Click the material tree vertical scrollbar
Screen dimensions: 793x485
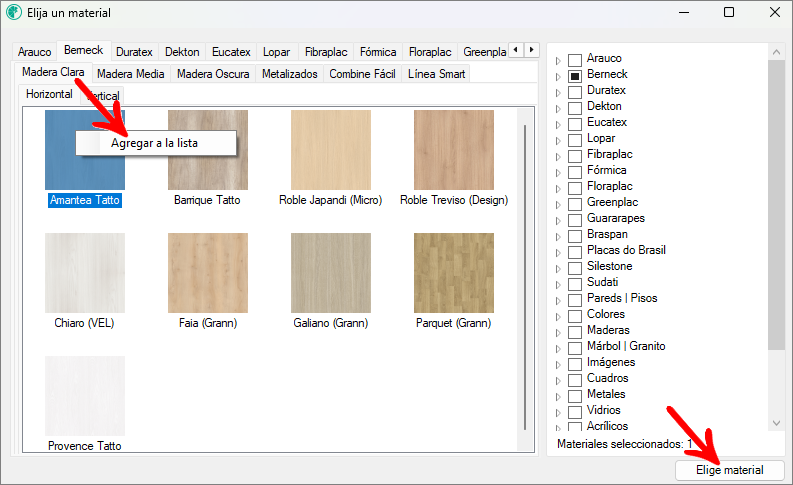(x=777, y=200)
